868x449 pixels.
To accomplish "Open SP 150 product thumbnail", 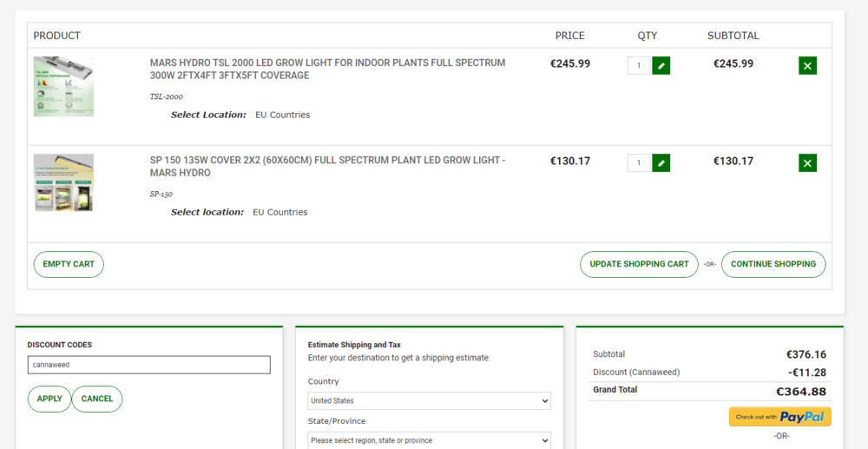I will pyautogui.click(x=63, y=182).
